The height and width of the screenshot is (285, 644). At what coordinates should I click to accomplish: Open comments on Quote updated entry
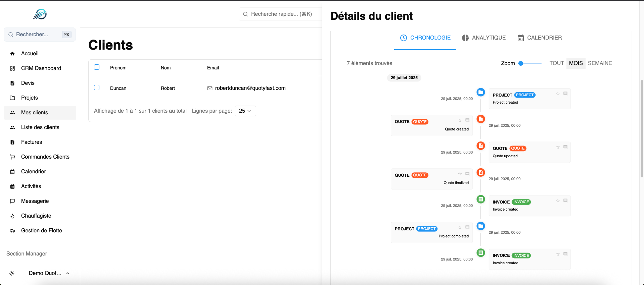[565, 147]
